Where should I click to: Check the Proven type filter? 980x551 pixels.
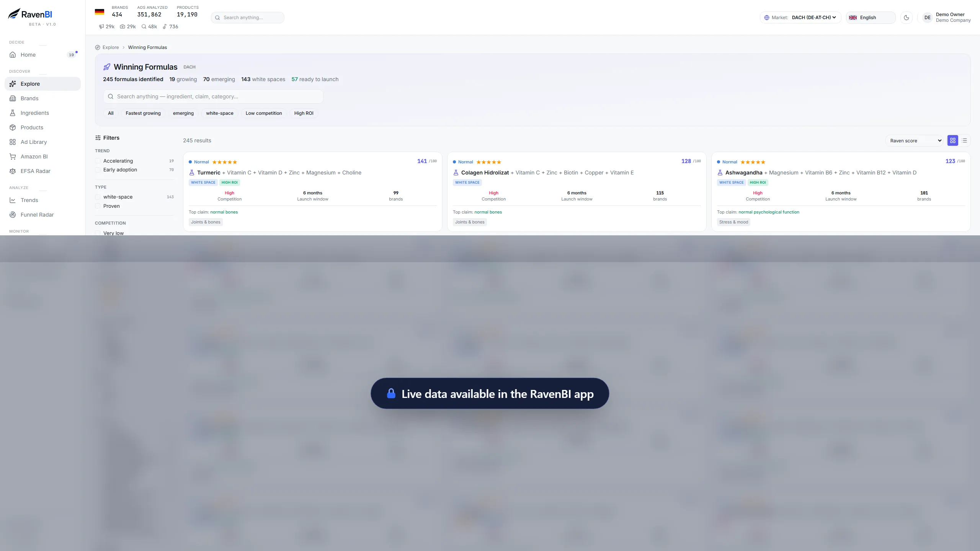pyautogui.click(x=98, y=206)
